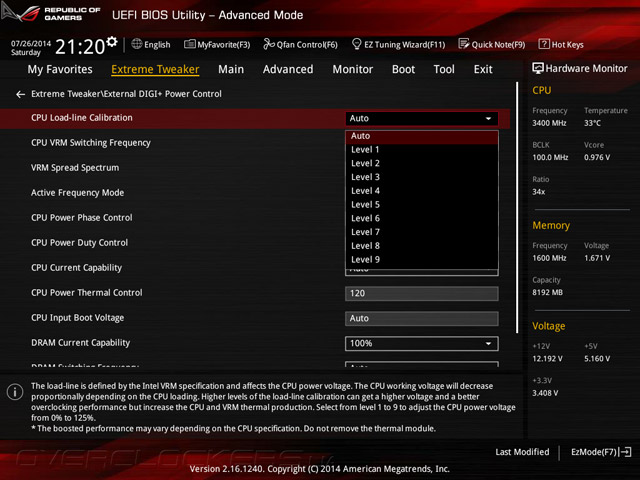Screen dimensions: 640x480
Task: Click the English language button
Action: tap(151, 44)
